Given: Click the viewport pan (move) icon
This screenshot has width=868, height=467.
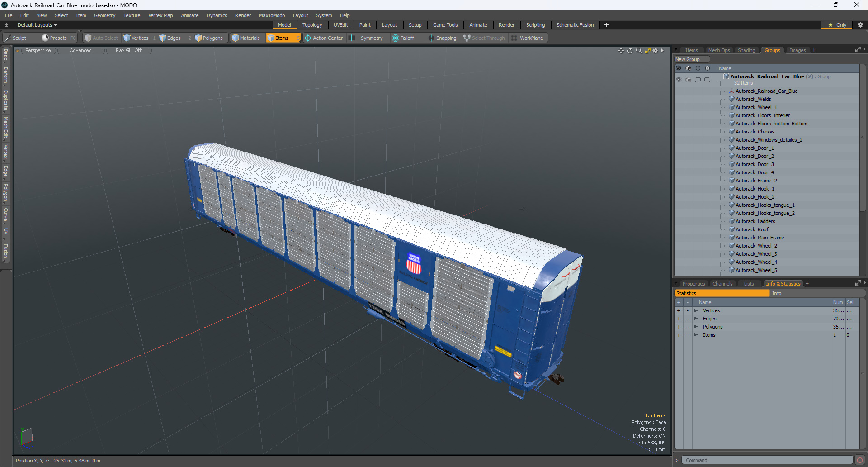Looking at the screenshot, I should pyautogui.click(x=621, y=51).
